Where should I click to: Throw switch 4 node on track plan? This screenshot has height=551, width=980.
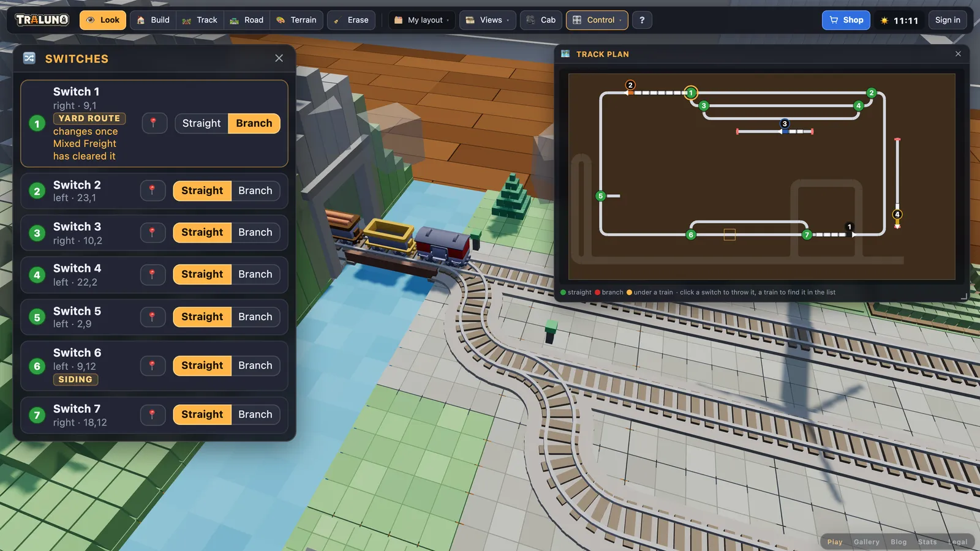pos(859,106)
